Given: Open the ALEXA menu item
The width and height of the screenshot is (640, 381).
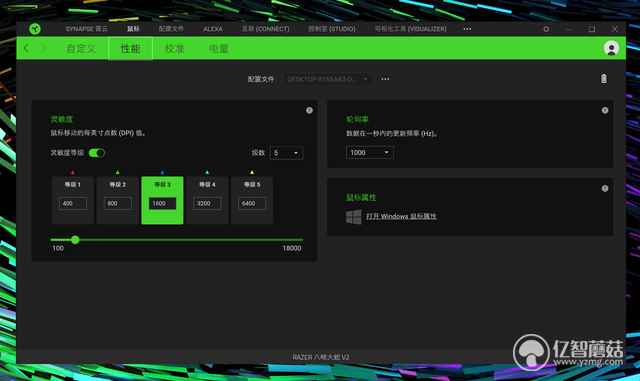Looking at the screenshot, I should 213,29.
